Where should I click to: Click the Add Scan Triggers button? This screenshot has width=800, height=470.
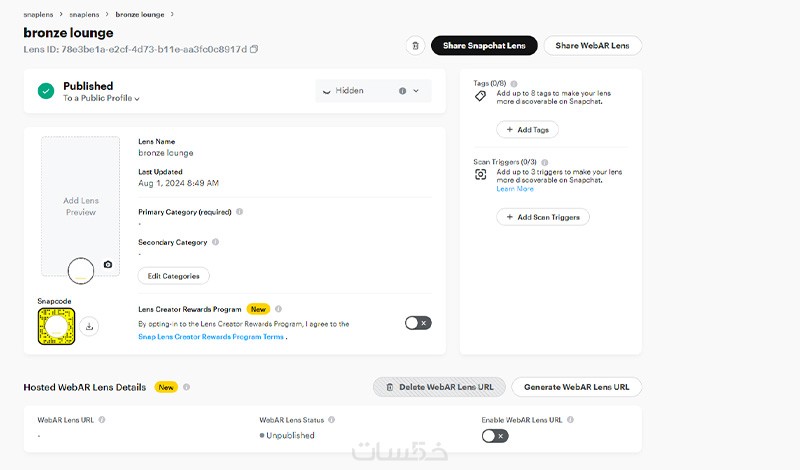pyautogui.click(x=543, y=217)
